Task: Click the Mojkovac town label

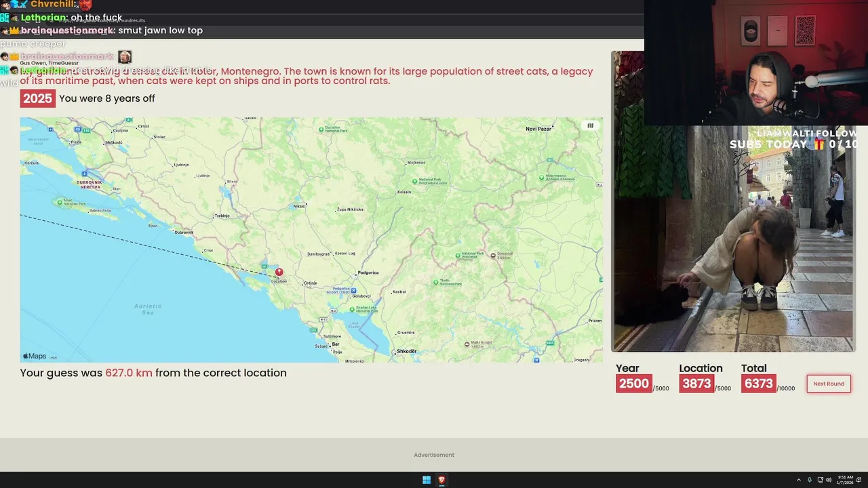Action: coord(416,163)
